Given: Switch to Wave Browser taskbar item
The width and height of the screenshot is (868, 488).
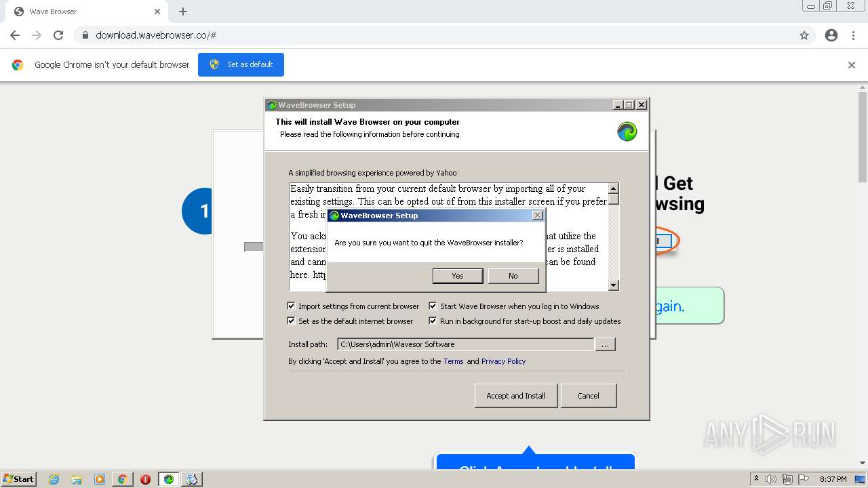Looking at the screenshot, I should pos(169,479).
